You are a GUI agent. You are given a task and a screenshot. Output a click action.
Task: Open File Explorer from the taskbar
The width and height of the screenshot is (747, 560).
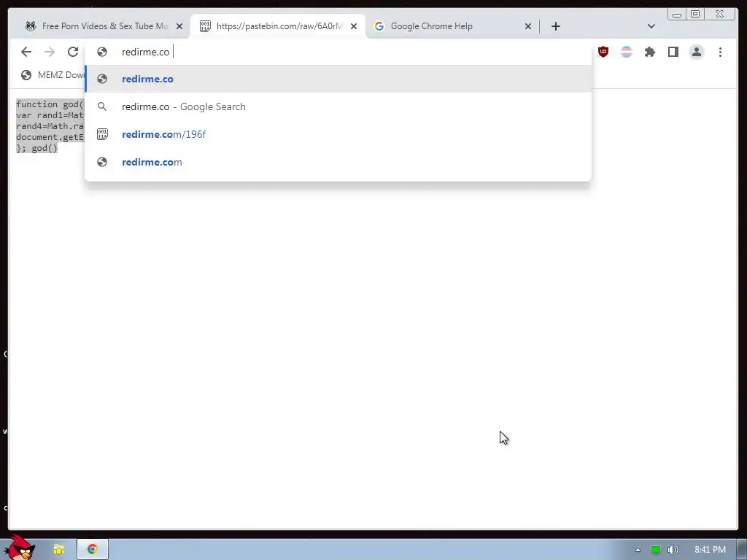[58, 550]
